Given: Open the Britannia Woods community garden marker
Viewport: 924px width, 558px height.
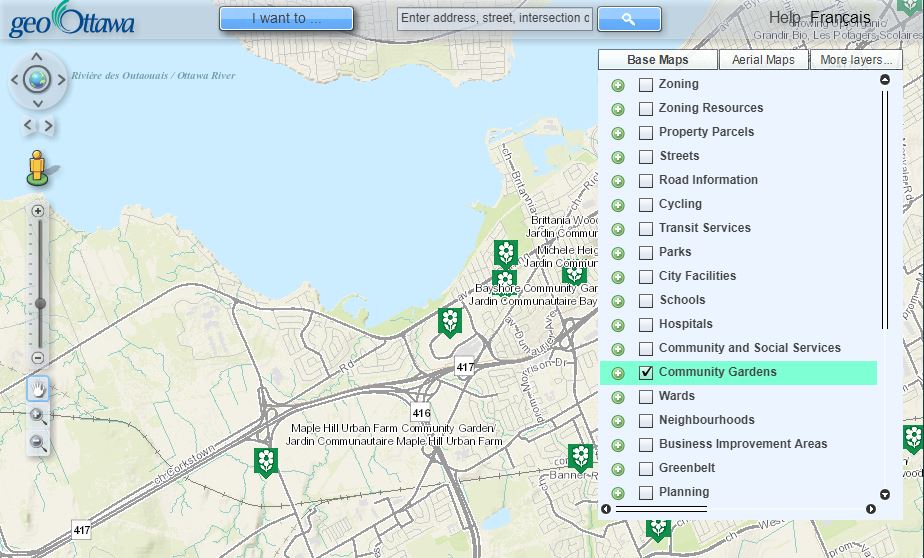Looking at the screenshot, I should pyautogui.click(x=506, y=253).
